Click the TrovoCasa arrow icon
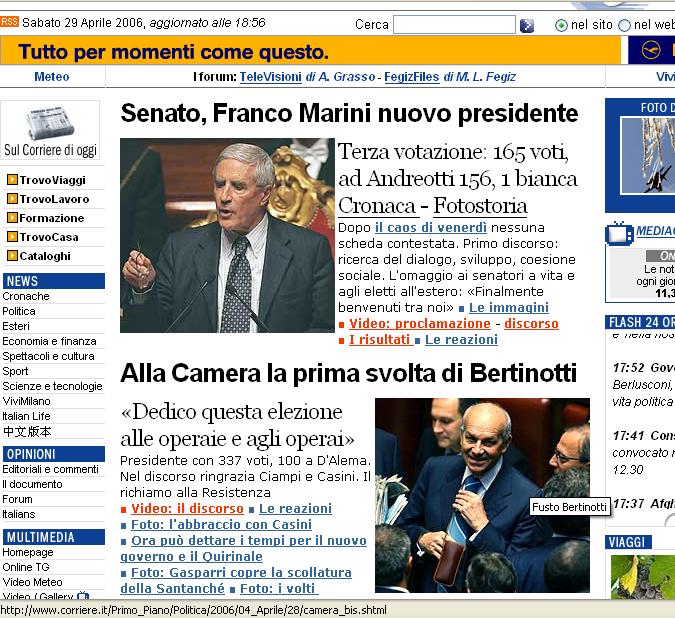The image size is (675, 618). tap(12, 236)
